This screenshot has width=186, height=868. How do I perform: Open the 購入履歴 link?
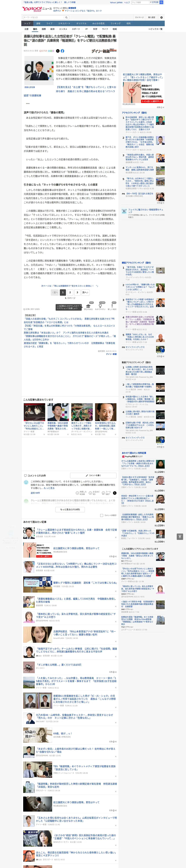coord(152,17)
